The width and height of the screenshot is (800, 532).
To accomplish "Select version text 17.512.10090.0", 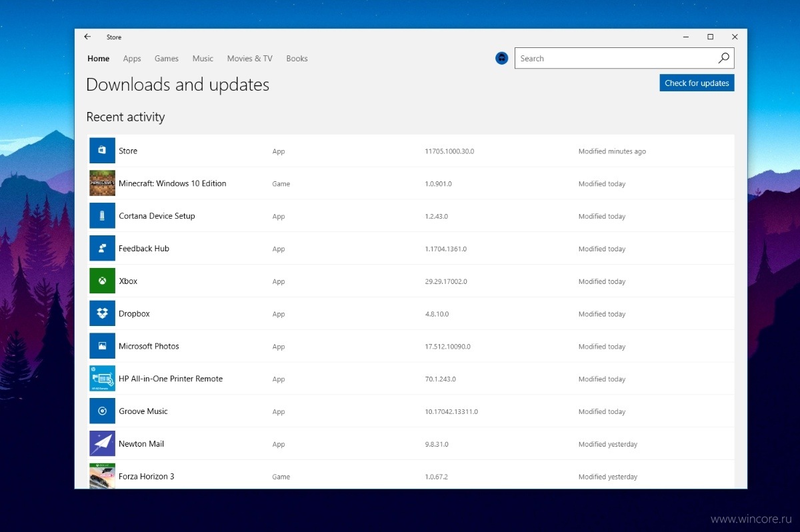I will 447,347.
